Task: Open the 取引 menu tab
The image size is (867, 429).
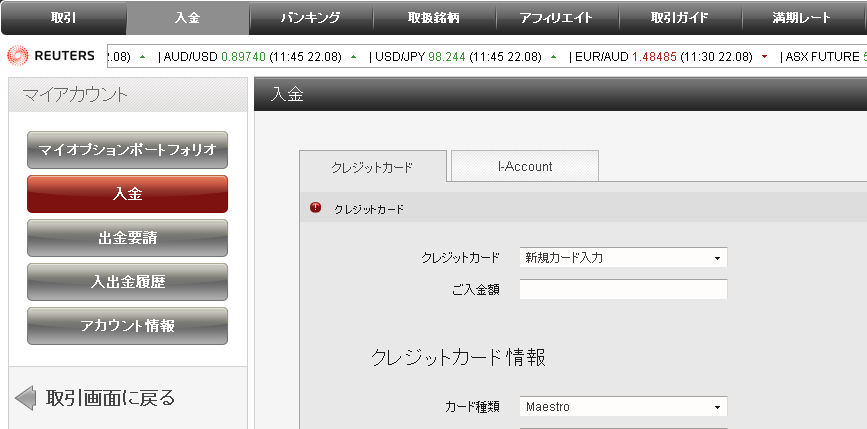Action: [64, 18]
